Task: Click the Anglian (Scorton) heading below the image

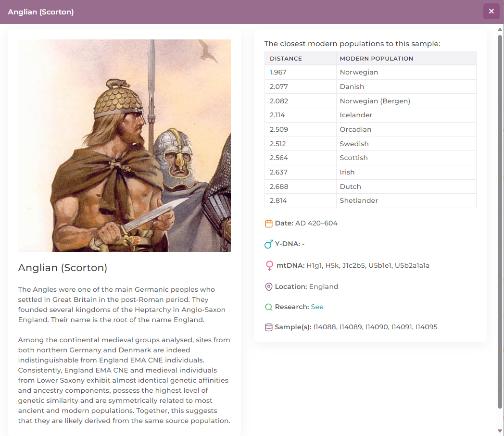Action: (63, 268)
